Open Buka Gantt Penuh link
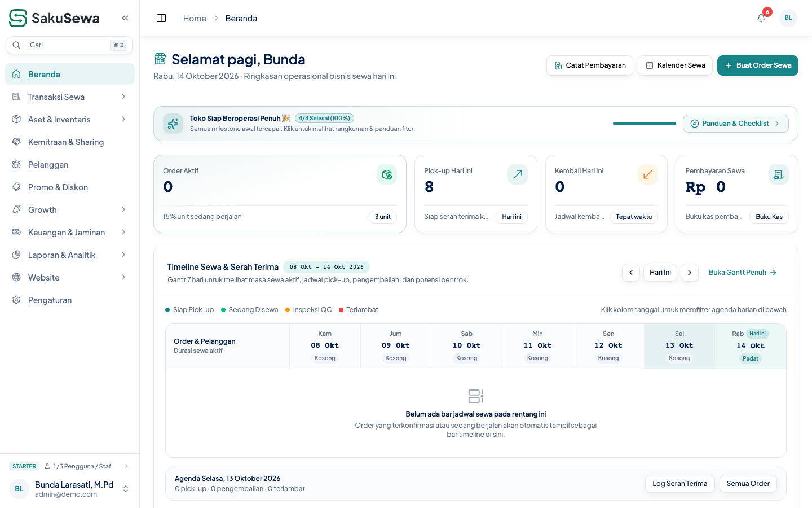The height and width of the screenshot is (508, 812). [743, 273]
